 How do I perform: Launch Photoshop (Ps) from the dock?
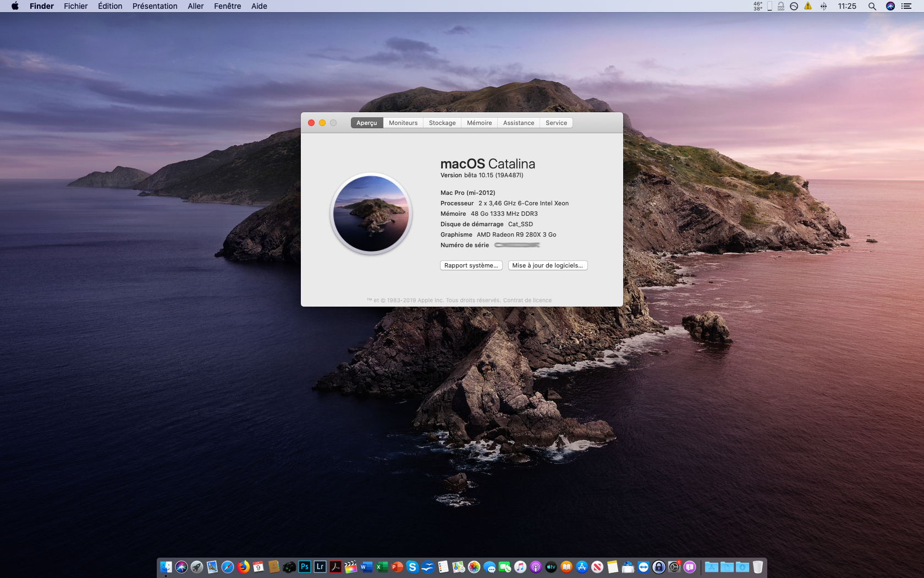point(305,566)
